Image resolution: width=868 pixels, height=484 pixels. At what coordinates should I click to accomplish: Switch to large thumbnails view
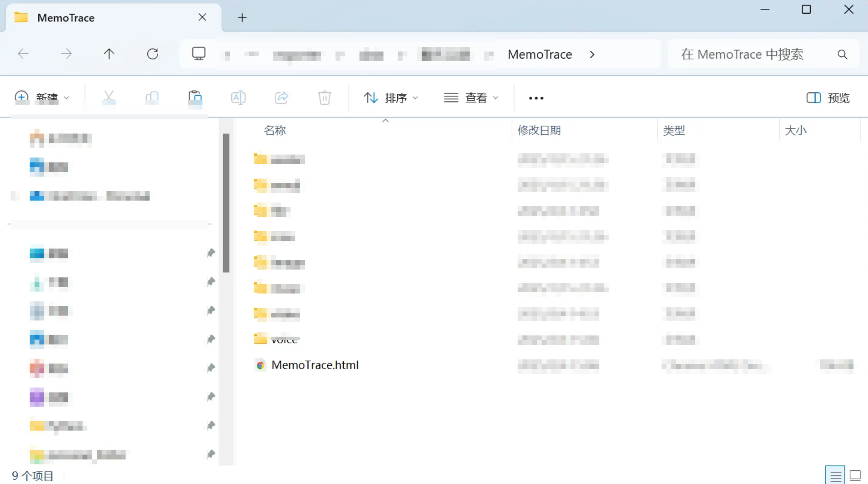[x=855, y=475]
